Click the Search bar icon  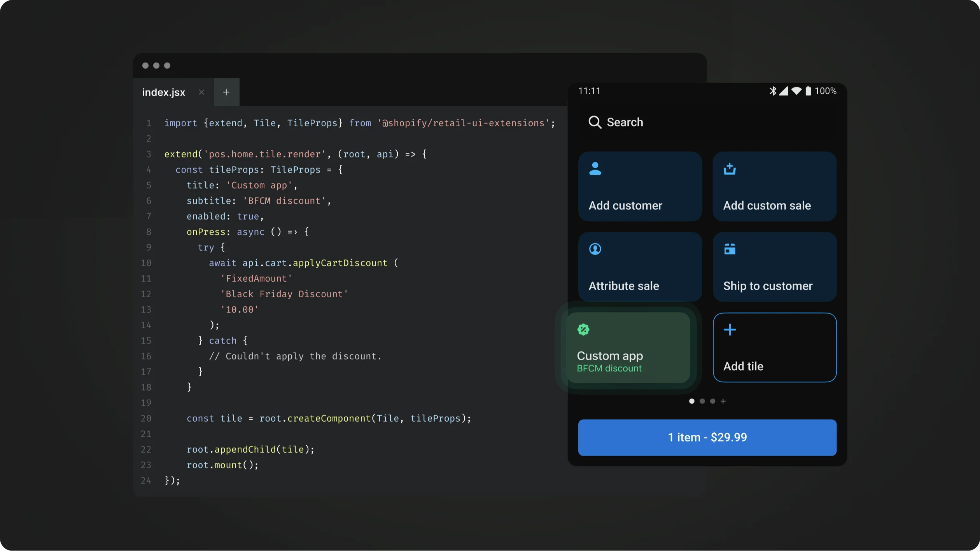pyautogui.click(x=595, y=122)
